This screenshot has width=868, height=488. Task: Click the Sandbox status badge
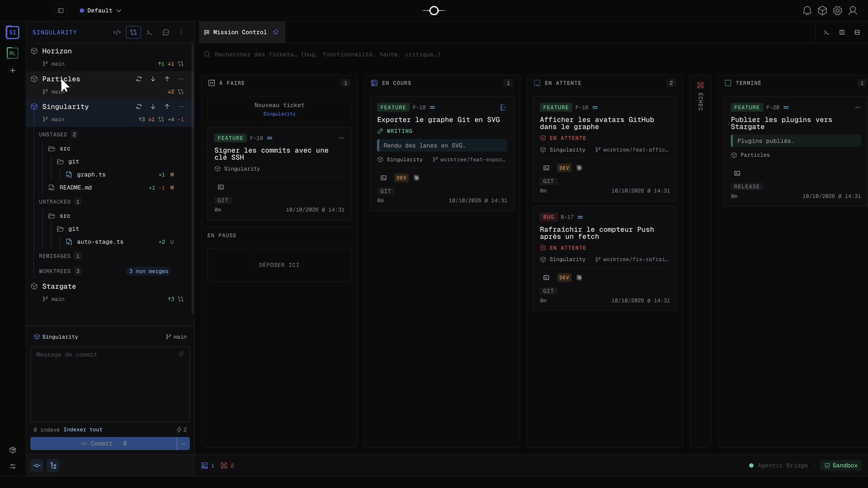(841, 465)
